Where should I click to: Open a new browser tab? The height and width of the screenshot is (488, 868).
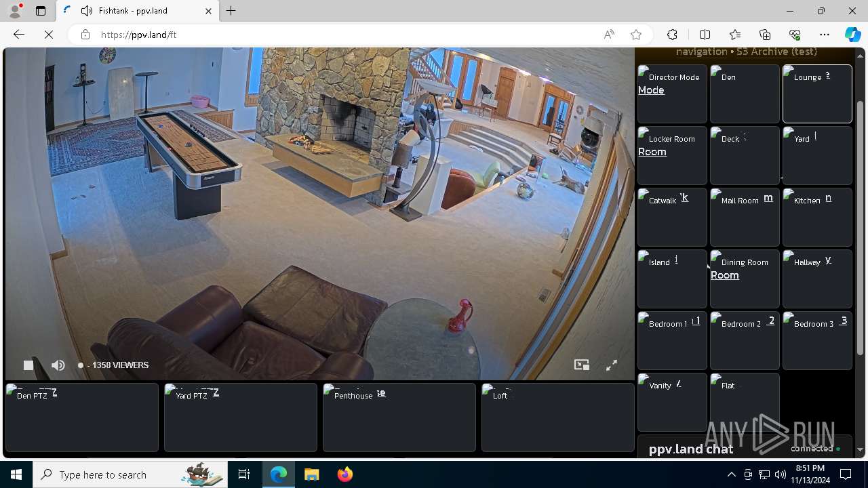click(x=231, y=11)
